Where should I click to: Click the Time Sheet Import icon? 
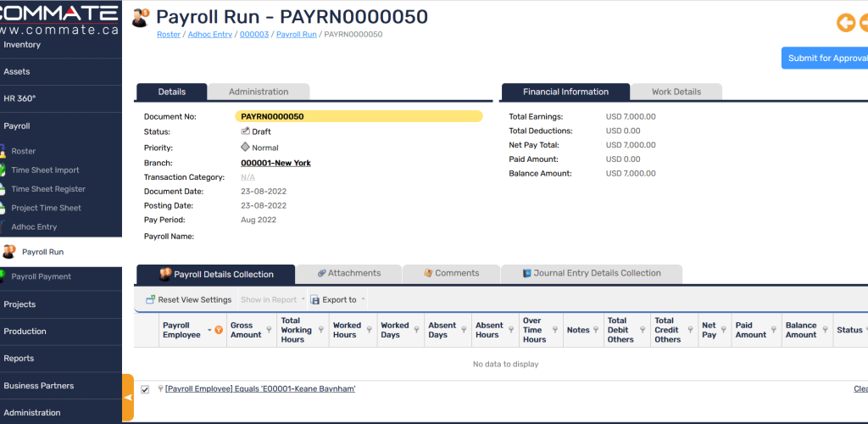[x=3, y=170]
